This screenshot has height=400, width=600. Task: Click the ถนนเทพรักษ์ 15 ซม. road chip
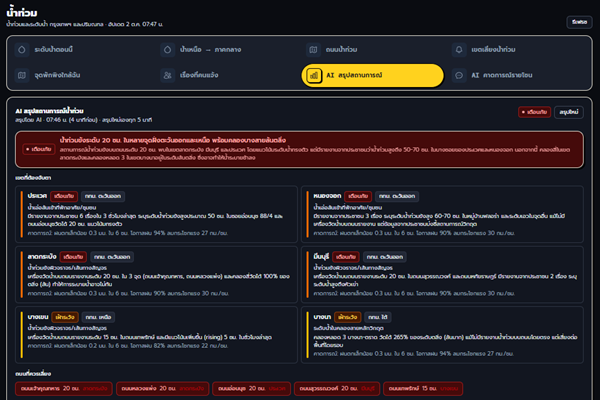click(423, 389)
